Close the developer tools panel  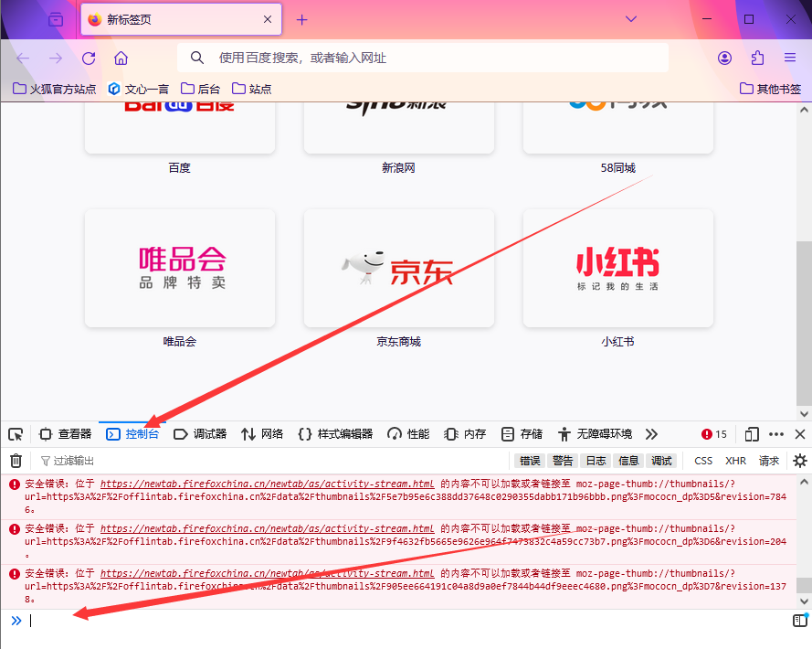800,434
